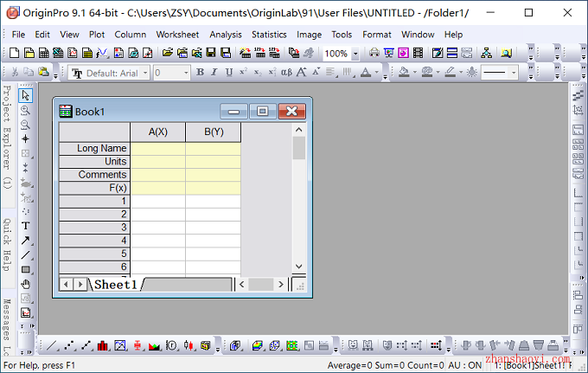Select the A(X) column header
This screenshot has height=373, width=588.
click(158, 132)
